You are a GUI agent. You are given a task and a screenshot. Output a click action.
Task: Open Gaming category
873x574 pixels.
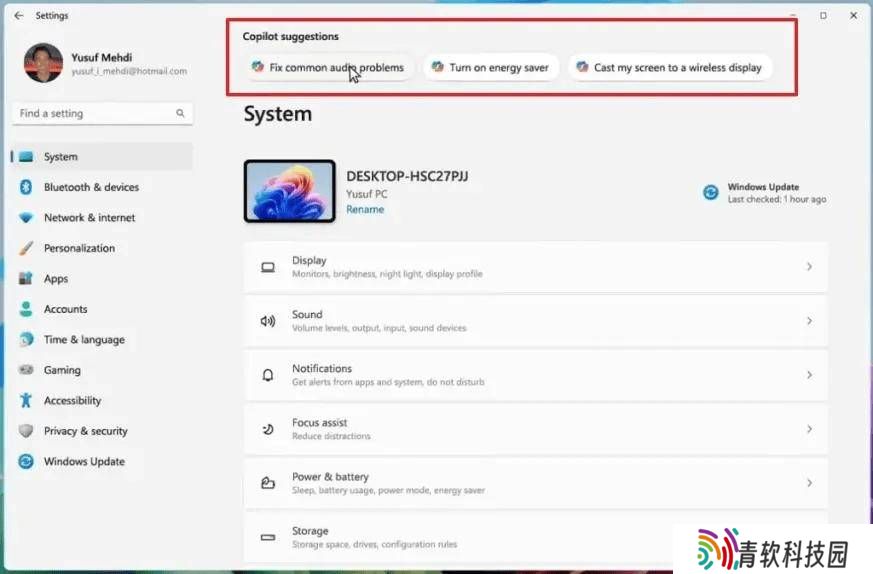[x=102, y=370]
